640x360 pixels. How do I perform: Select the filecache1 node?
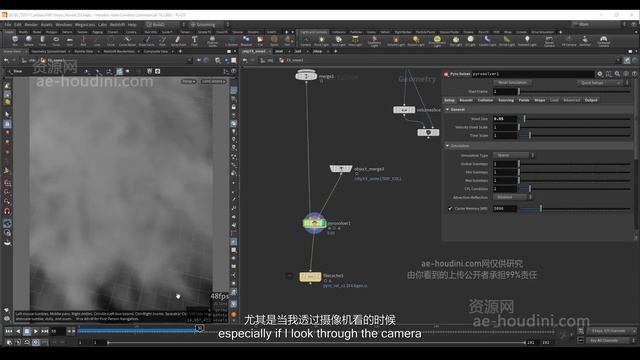(310, 276)
